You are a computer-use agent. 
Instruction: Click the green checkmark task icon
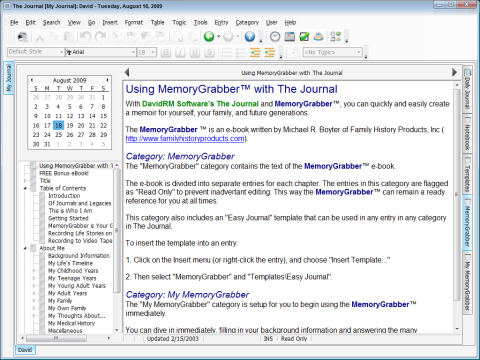[304, 36]
